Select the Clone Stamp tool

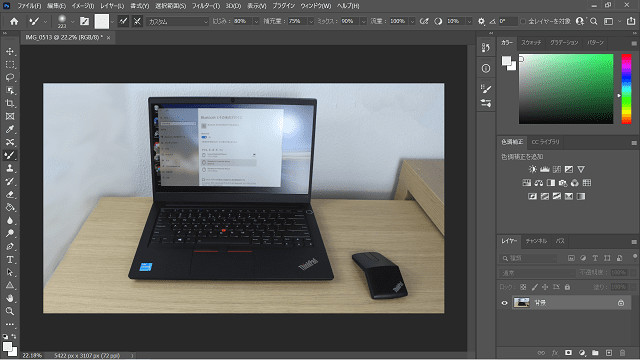point(10,168)
